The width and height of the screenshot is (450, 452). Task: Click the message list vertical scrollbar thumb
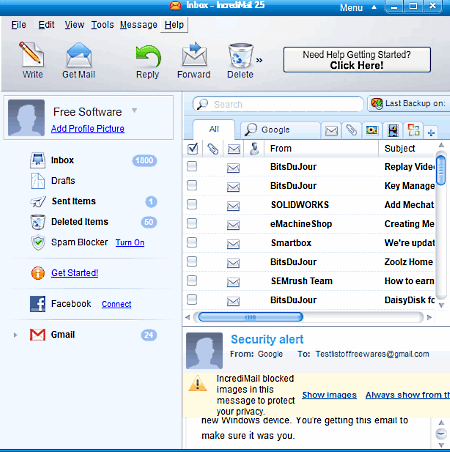coord(441,170)
